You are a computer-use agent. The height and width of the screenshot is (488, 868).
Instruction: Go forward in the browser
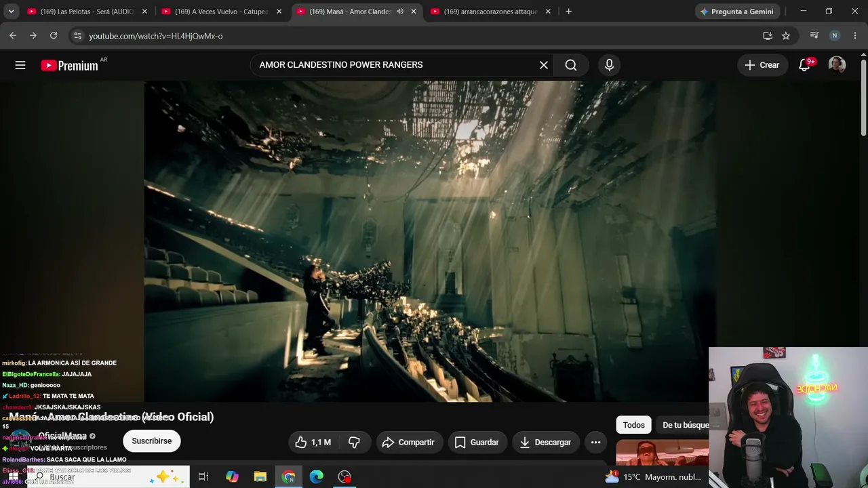(x=33, y=36)
